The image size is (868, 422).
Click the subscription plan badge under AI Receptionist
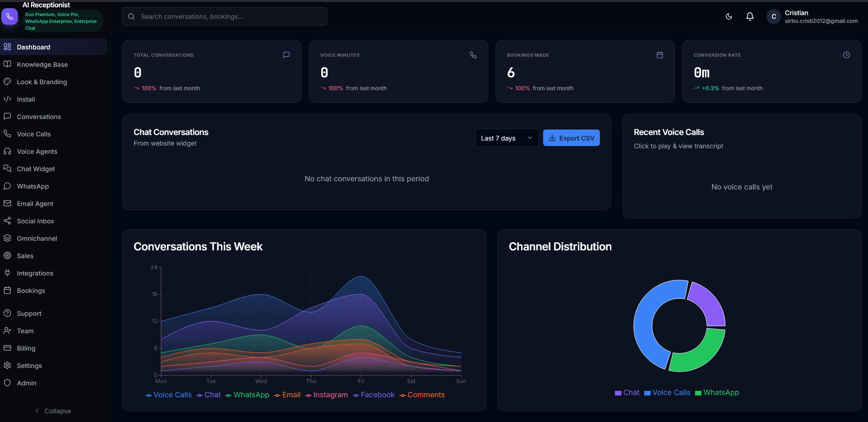point(63,21)
